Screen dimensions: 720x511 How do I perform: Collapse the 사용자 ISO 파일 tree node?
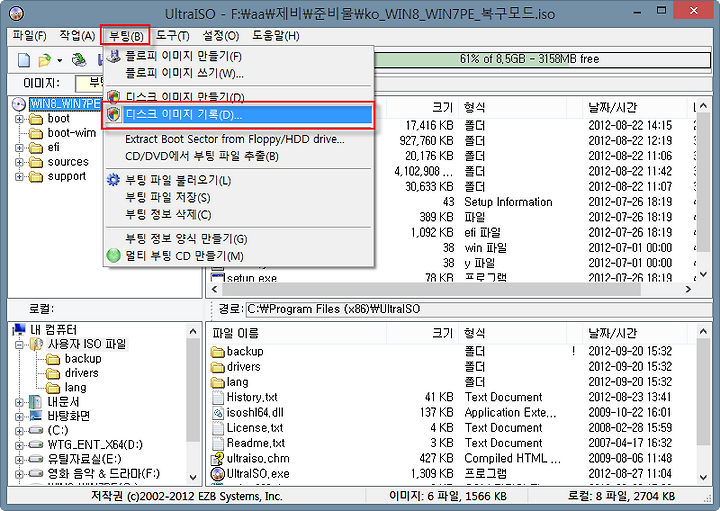(x=19, y=344)
